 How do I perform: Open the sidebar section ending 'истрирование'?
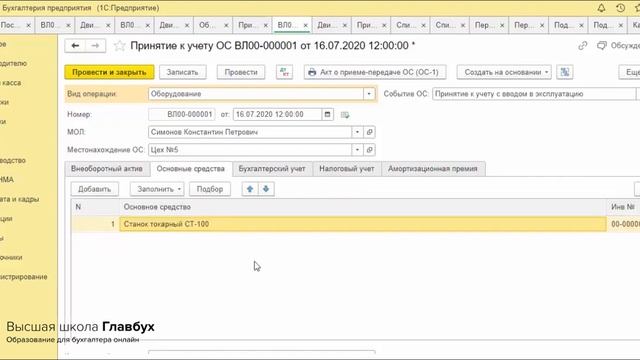[x=24, y=277]
